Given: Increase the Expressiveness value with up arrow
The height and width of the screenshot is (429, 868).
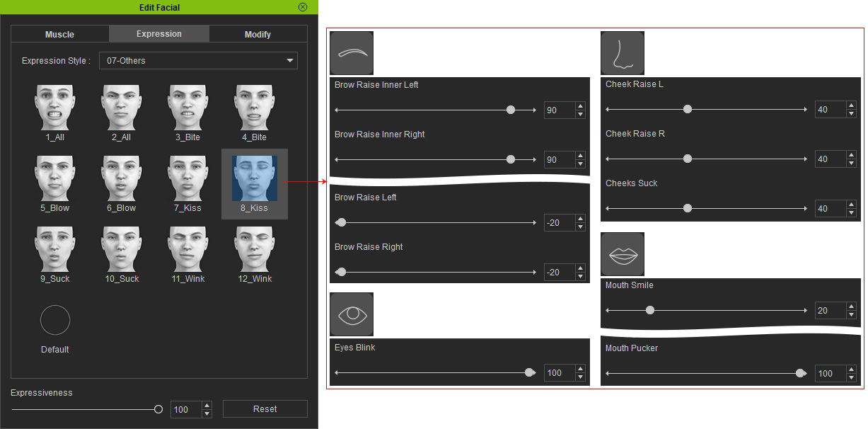Looking at the screenshot, I should pyautogui.click(x=207, y=406).
